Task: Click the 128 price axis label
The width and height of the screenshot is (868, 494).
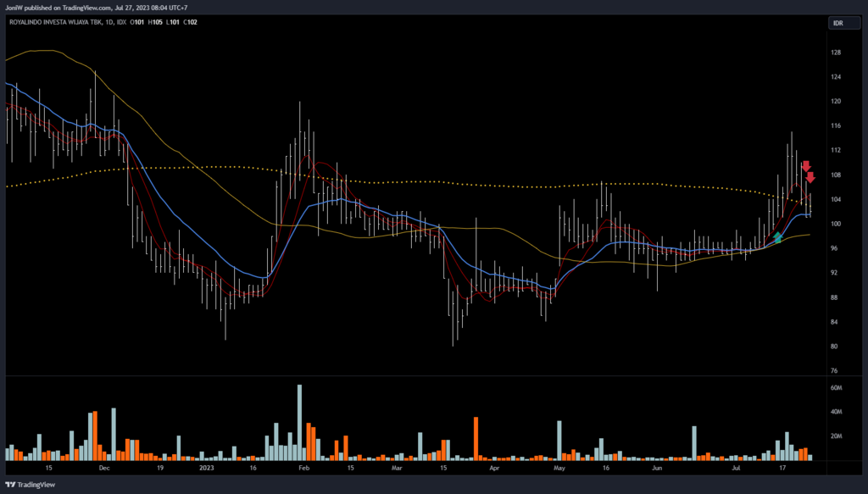Action: point(835,53)
